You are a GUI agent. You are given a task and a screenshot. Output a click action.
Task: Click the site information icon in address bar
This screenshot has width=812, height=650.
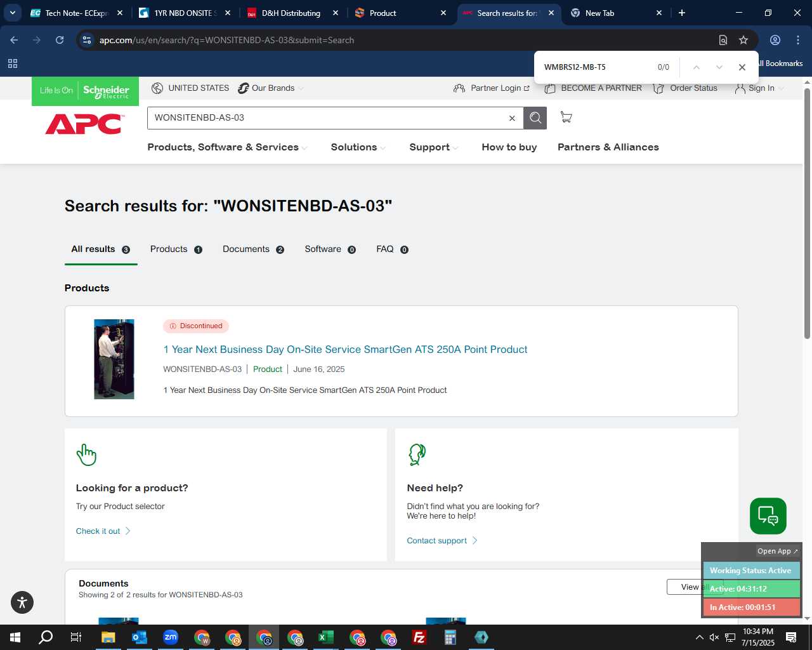(87, 40)
